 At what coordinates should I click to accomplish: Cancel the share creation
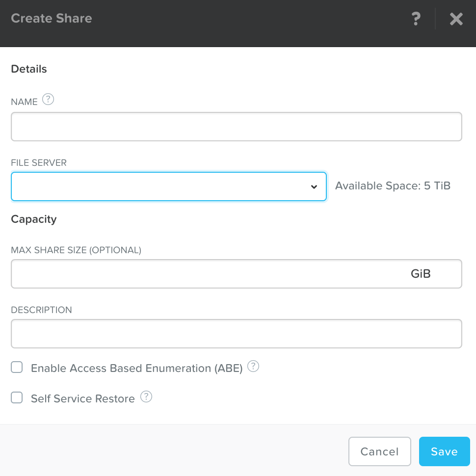379,451
